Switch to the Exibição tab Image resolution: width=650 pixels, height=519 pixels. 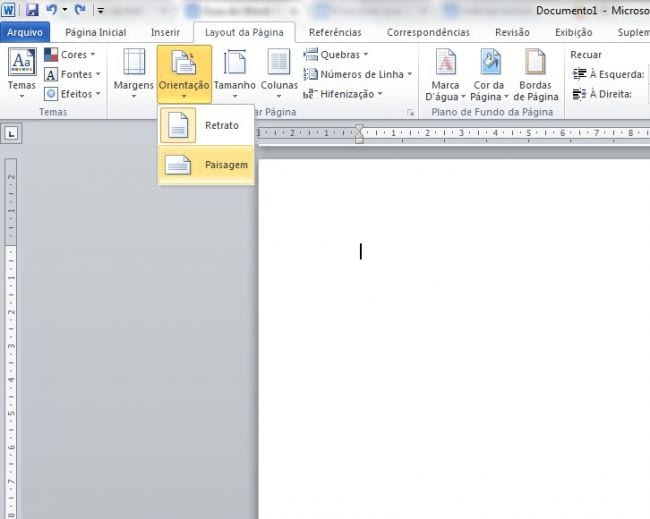tap(574, 32)
